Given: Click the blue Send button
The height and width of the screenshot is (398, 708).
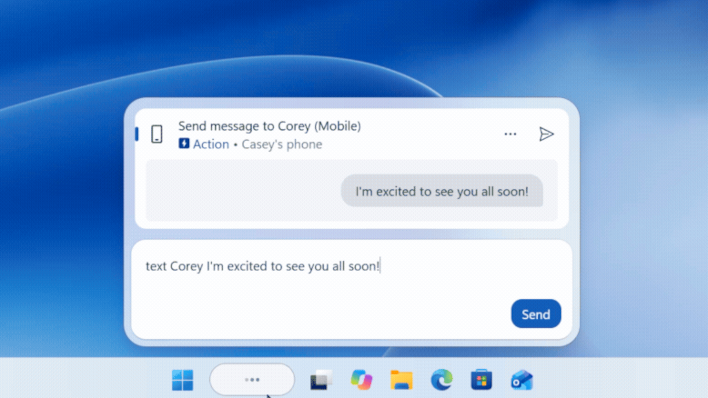Looking at the screenshot, I should pos(536,314).
